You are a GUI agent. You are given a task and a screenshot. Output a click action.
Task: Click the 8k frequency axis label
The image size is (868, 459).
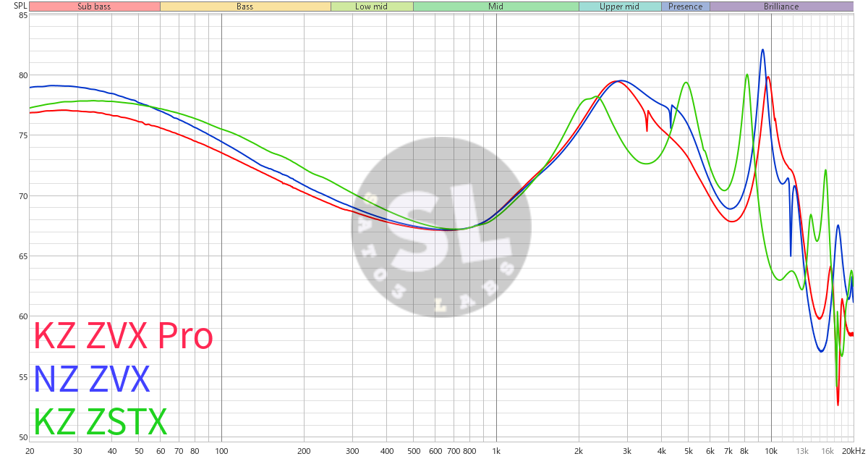click(x=744, y=451)
